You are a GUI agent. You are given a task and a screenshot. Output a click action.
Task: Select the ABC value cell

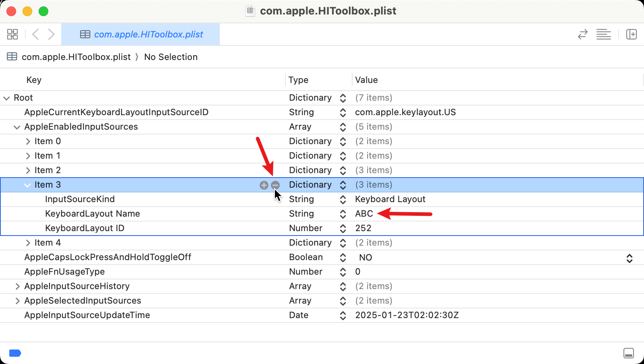pyautogui.click(x=364, y=214)
